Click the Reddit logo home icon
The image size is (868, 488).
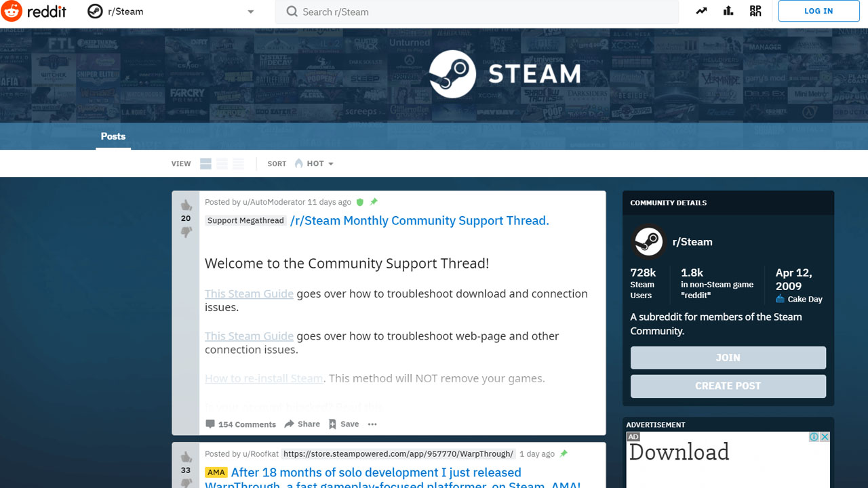click(12, 12)
